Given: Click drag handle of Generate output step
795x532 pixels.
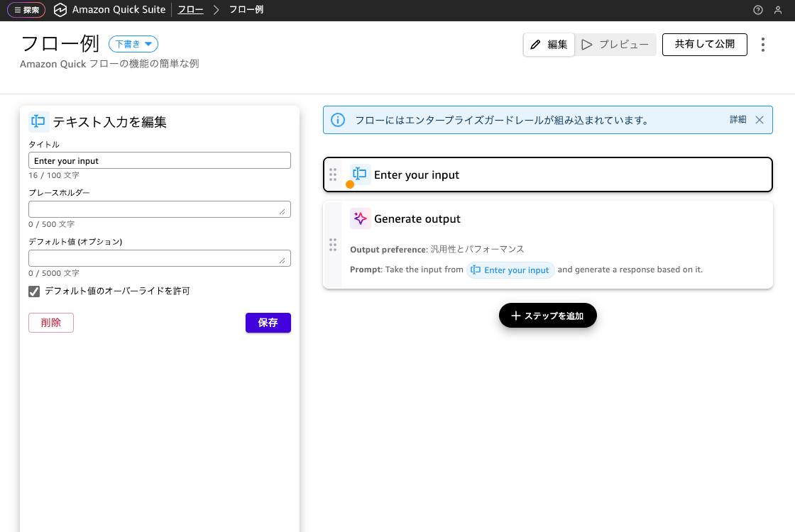Looking at the screenshot, I should point(333,245).
